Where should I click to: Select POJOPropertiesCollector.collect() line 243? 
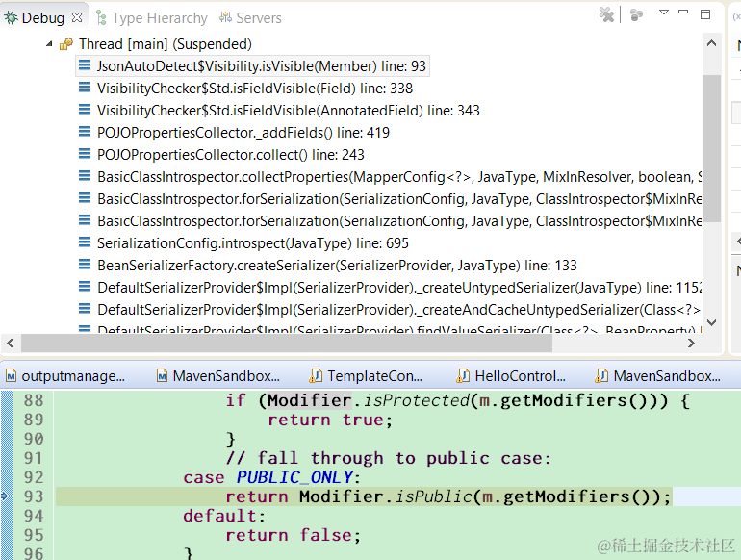(231, 155)
